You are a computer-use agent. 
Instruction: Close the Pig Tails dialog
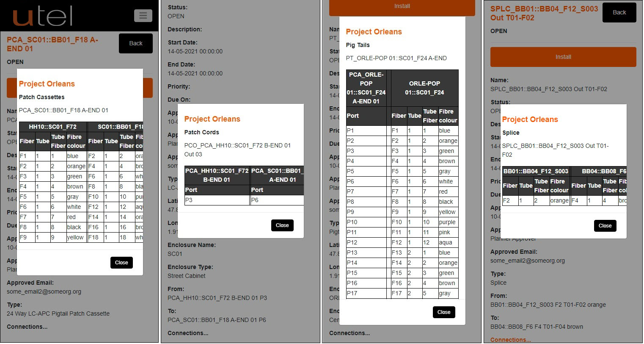[443, 312]
